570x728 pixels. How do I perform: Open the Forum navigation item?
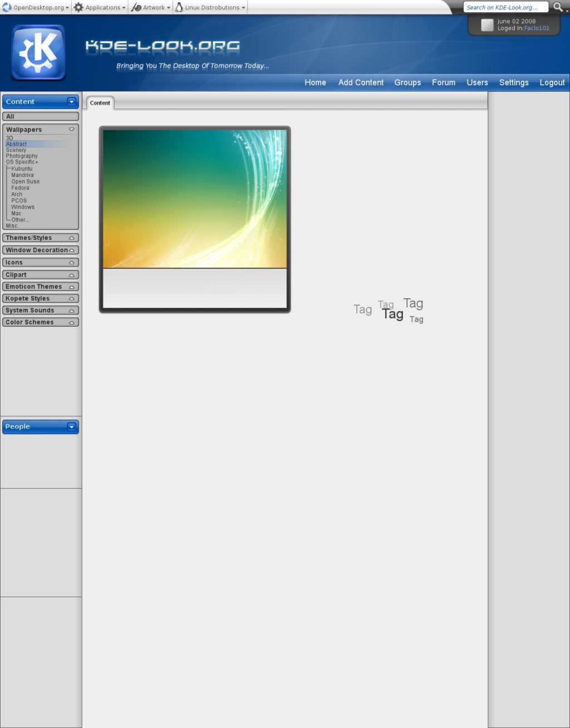(x=444, y=82)
